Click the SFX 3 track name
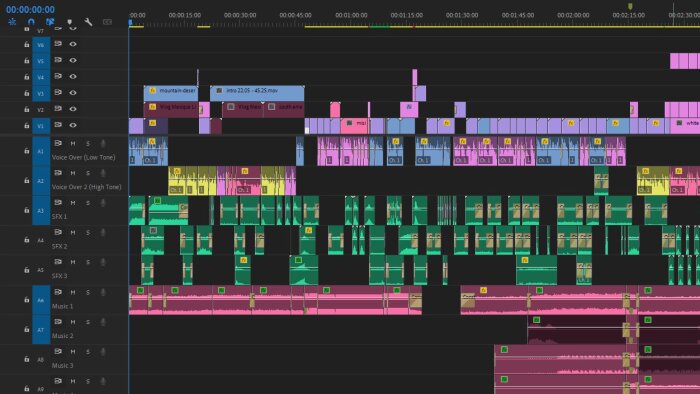The height and width of the screenshot is (394, 700). pyautogui.click(x=59, y=276)
